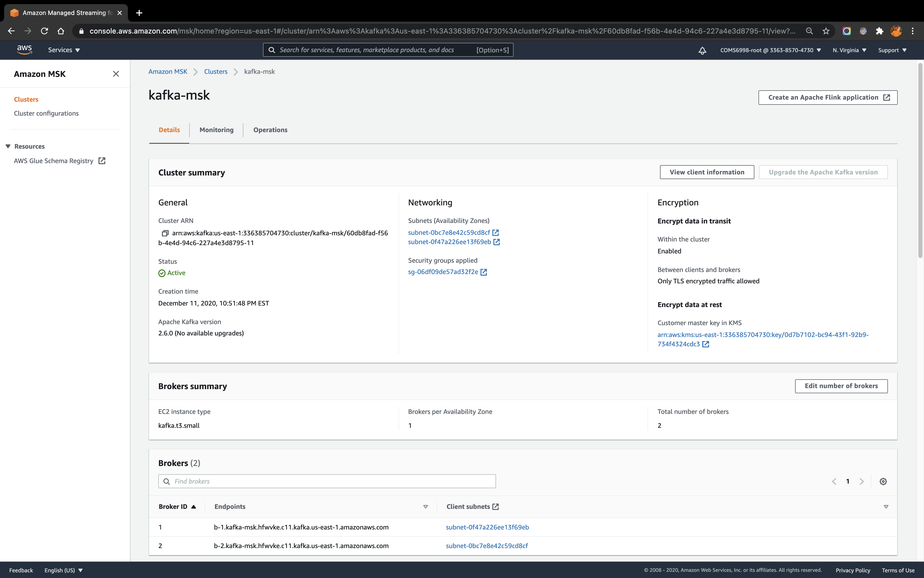Click the Clusters breadcrumb link
The width and height of the screenshot is (924, 578).
pyautogui.click(x=216, y=71)
